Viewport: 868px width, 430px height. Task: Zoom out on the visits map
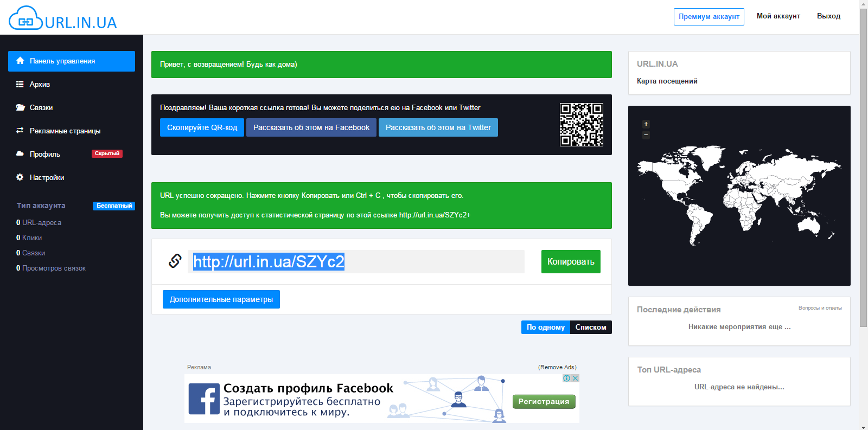(646, 135)
